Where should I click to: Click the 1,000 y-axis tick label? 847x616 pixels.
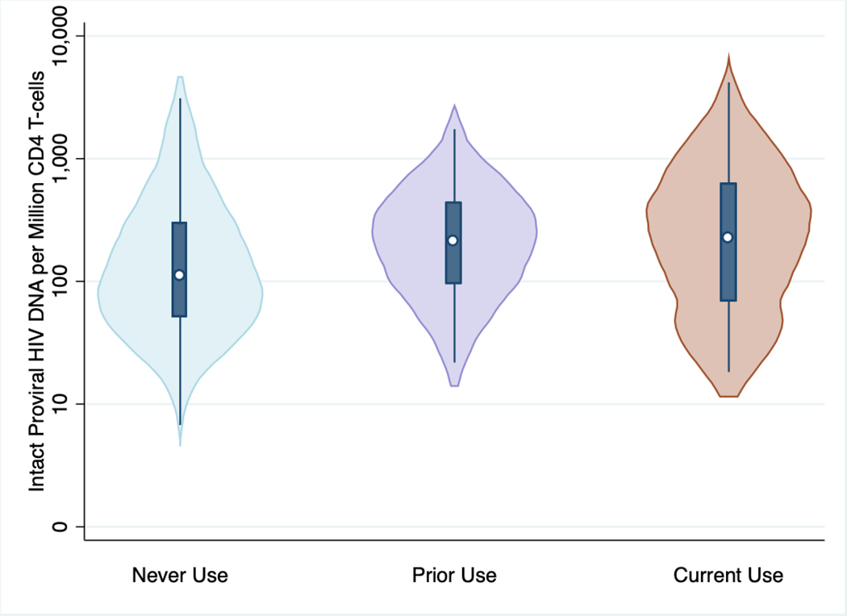(62, 159)
